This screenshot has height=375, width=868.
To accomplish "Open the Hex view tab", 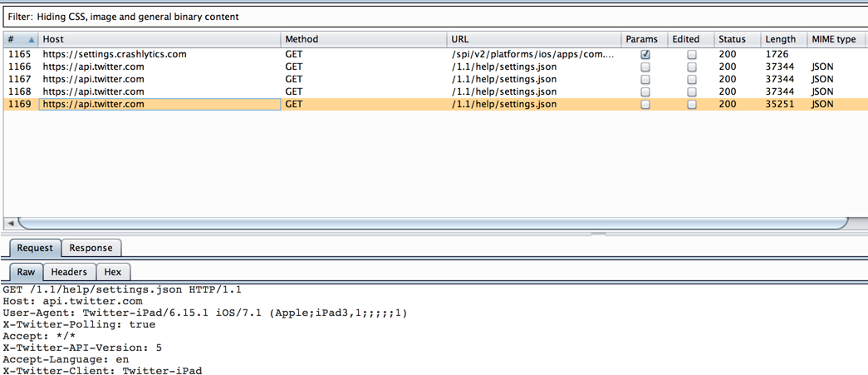I will pyautogui.click(x=113, y=272).
